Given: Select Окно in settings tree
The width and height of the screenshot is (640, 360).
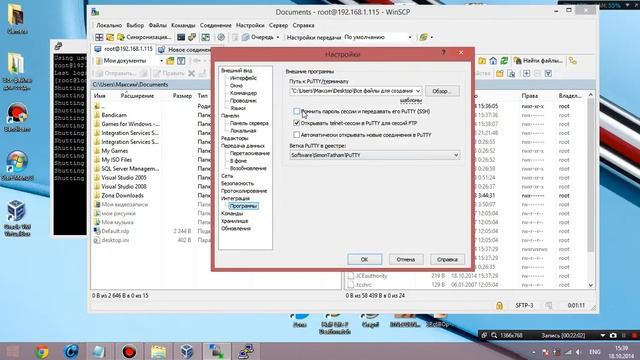Looking at the screenshot, I should (x=236, y=85).
